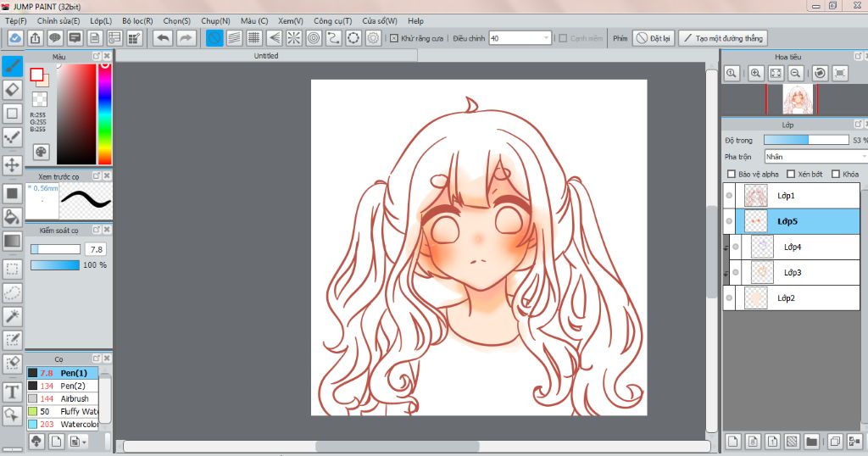Open the Lớp(L) menu
The height and width of the screenshot is (456, 868).
[101, 21]
